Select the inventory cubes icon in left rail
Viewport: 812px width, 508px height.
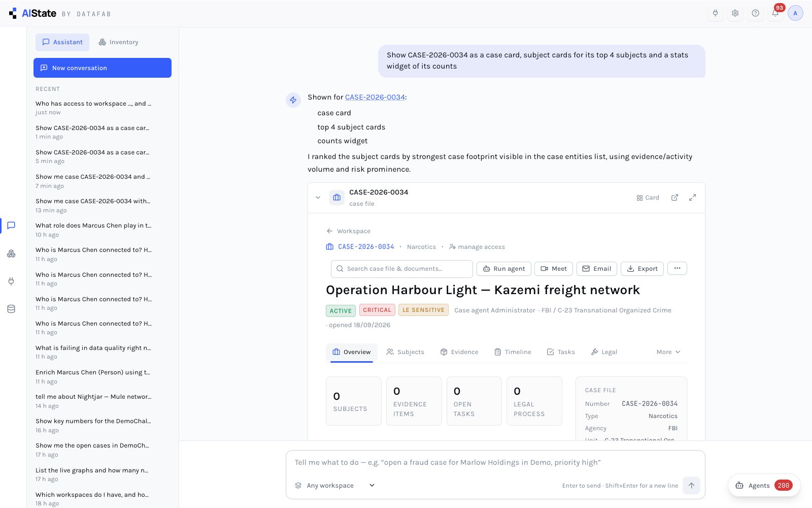[11, 253]
